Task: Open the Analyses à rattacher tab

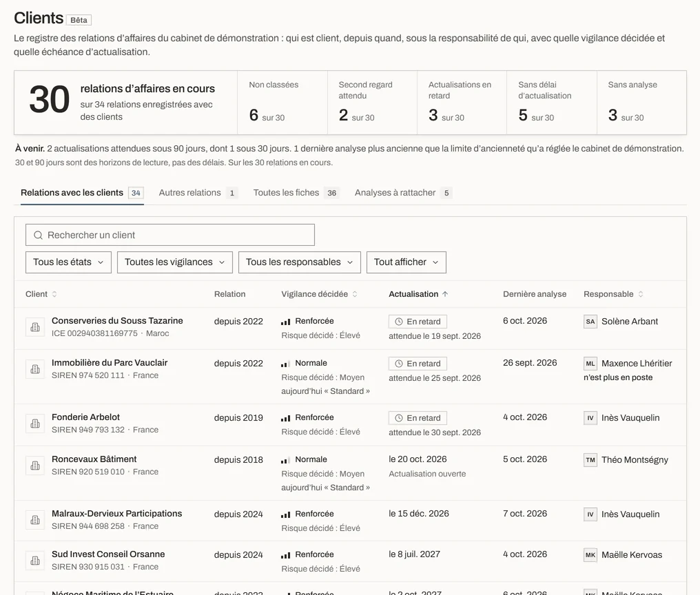Action: tap(403, 193)
